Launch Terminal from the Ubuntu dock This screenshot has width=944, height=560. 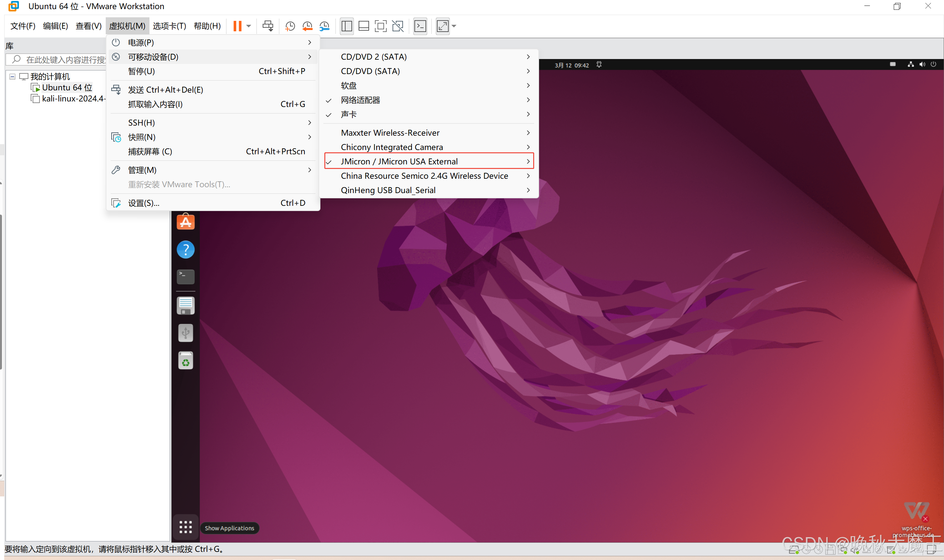[x=185, y=277]
